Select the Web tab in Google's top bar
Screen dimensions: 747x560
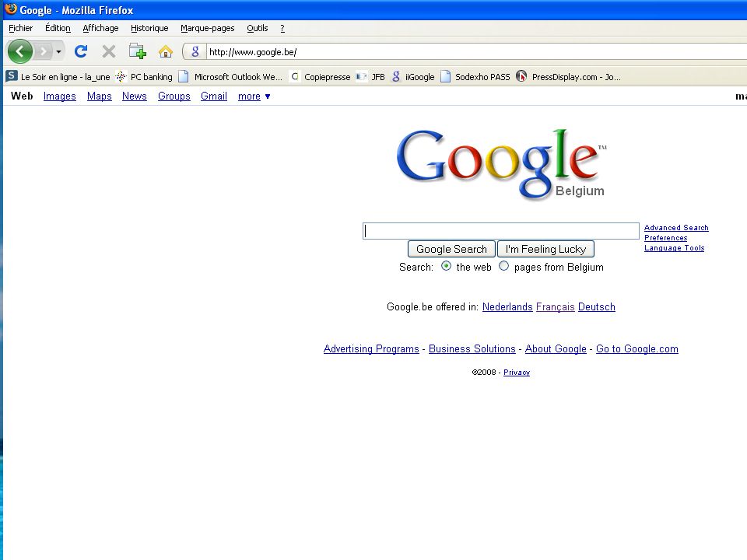(22, 96)
